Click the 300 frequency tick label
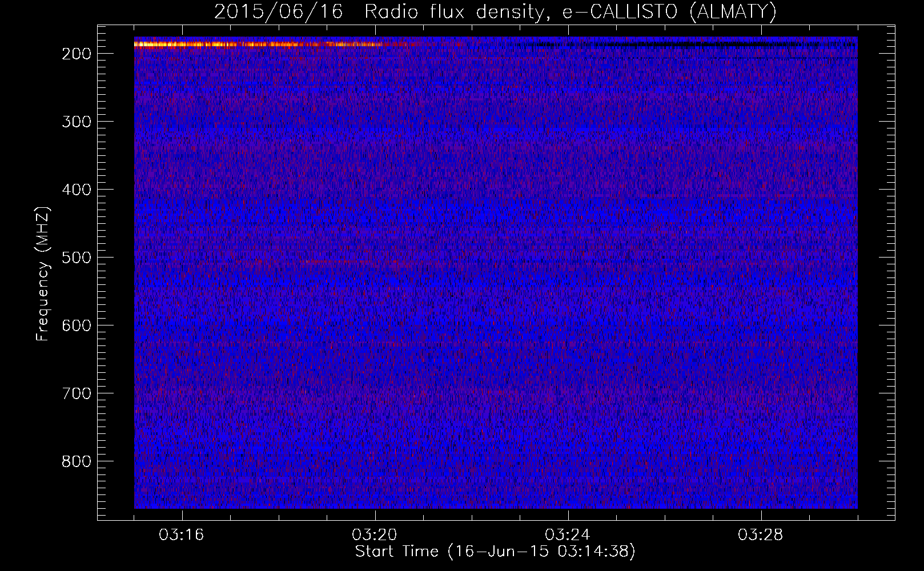 76,122
